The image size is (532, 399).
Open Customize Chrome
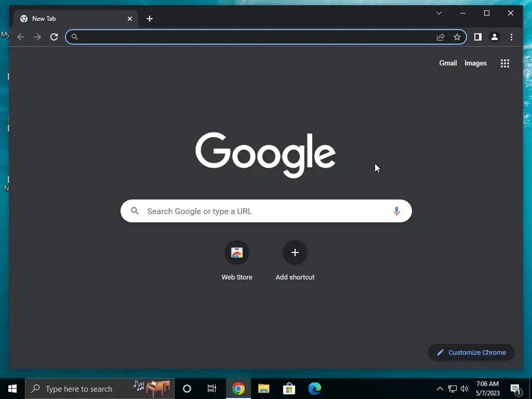[x=471, y=353]
